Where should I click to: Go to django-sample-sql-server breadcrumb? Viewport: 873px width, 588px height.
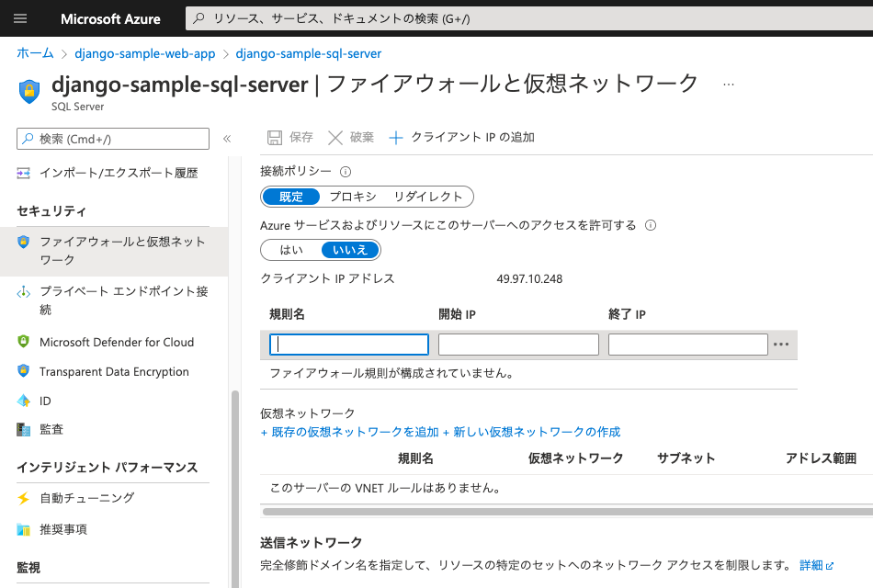pyautogui.click(x=309, y=53)
